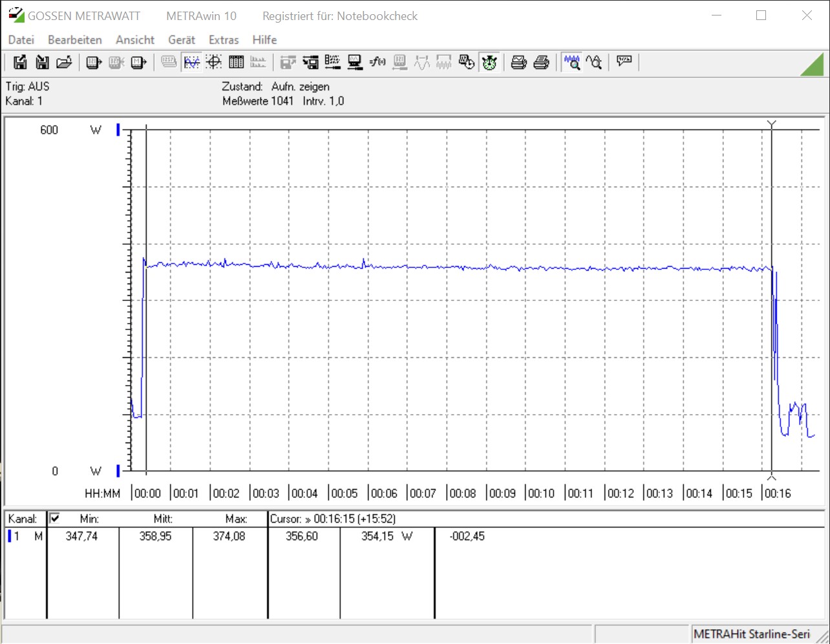830x644 pixels.
Task: Click the blue channel 1 color marker
Action: pos(9,536)
